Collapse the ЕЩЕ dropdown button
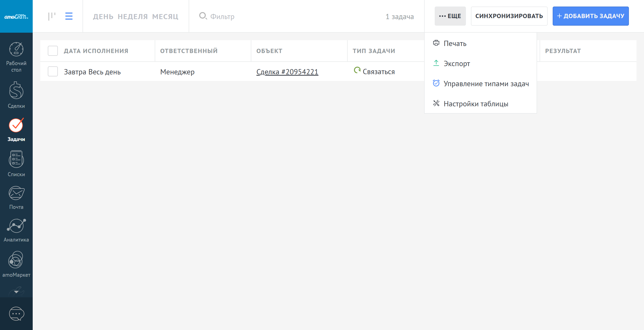Screen dimensions: 644x330 (x=450, y=16)
